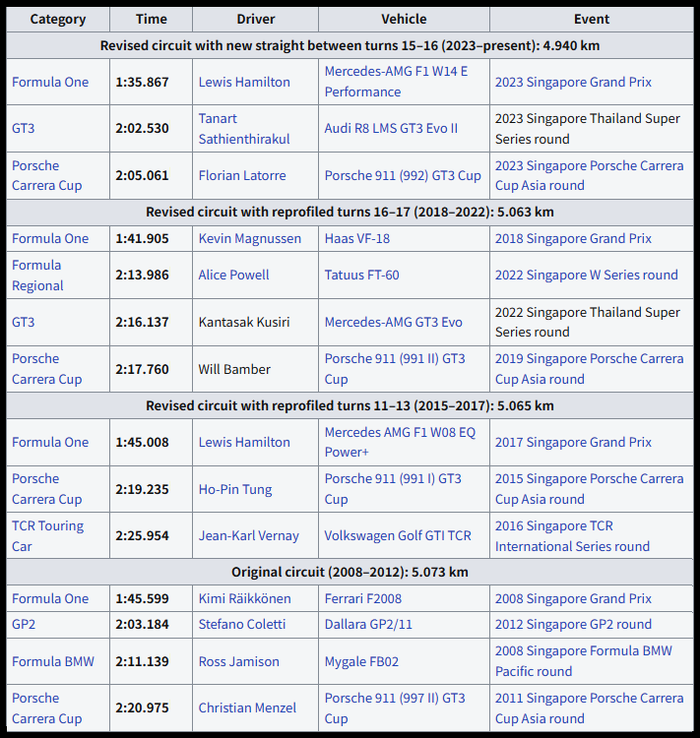
Task: Select the Kantasak Kusiri driver cell
Action: pos(255,322)
